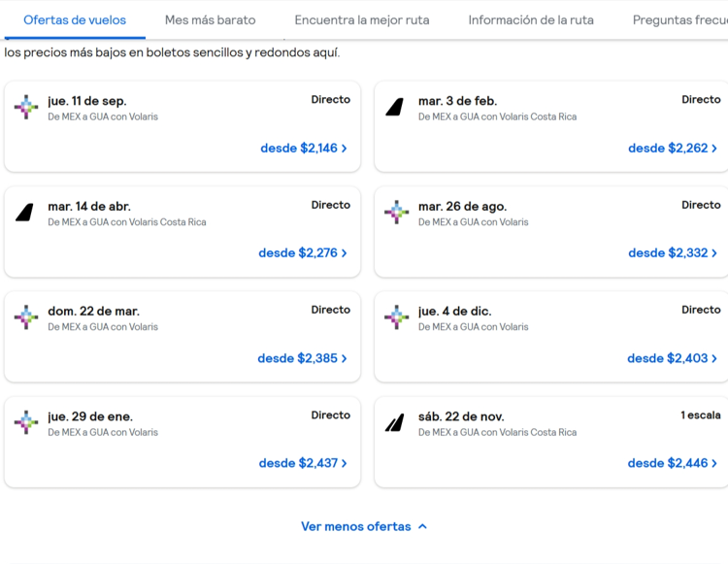
Task: Open the desde $2,276 price link
Action: coord(303,253)
